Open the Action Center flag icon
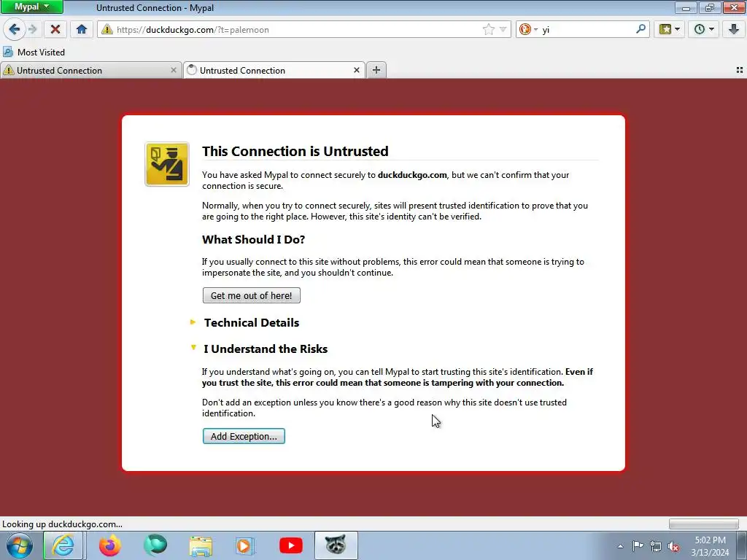747x560 pixels. [x=638, y=546]
